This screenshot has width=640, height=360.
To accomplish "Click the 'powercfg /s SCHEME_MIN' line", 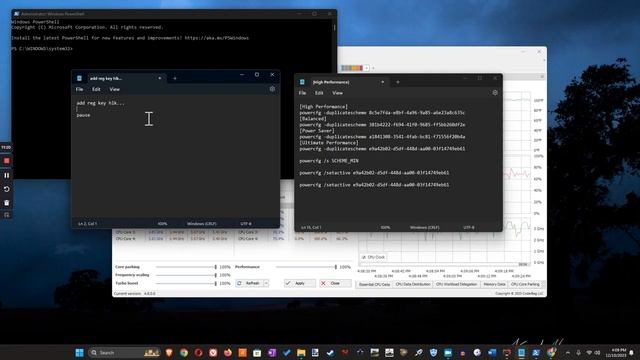I will 329,161.
